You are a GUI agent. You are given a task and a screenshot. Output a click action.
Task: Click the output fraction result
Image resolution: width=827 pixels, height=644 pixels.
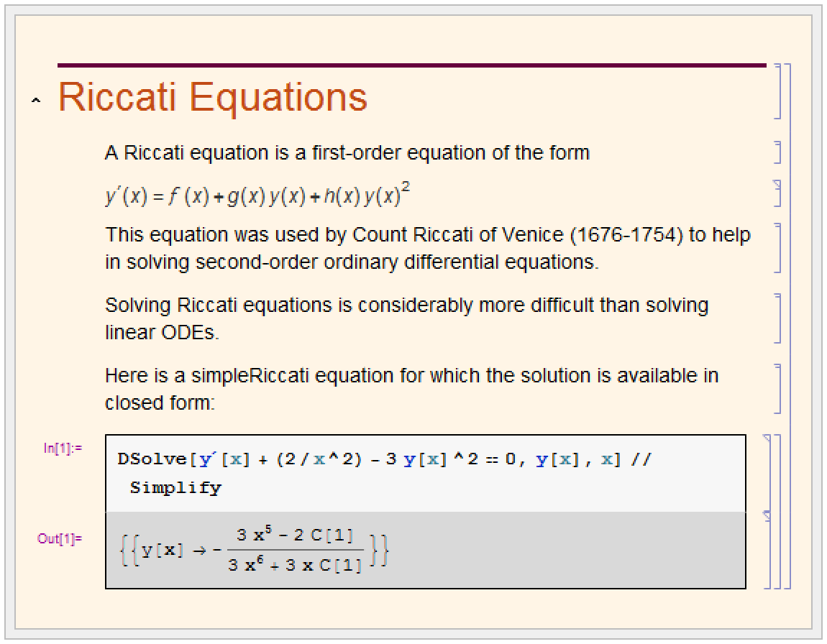click(295, 551)
